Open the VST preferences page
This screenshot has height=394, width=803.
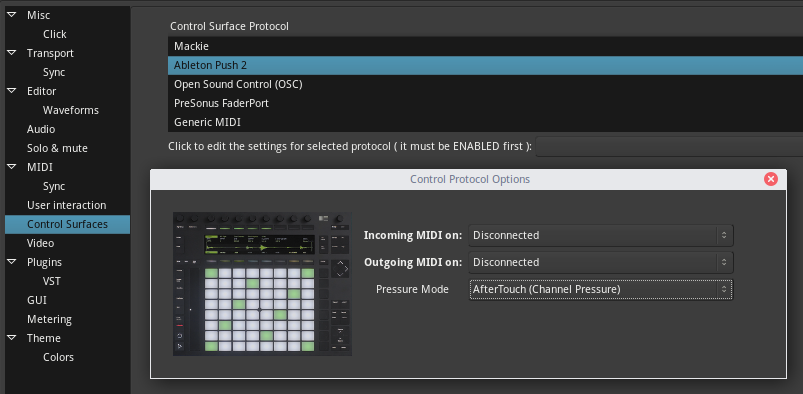click(52, 281)
